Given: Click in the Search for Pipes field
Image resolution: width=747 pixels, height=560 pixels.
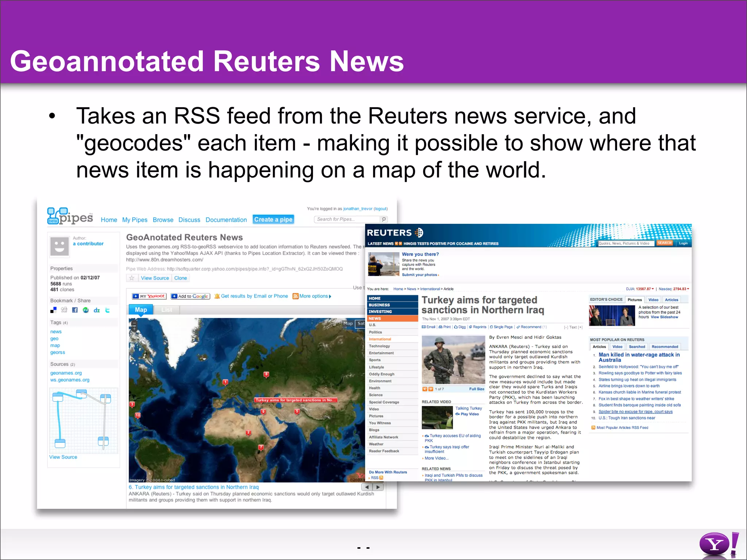Looking at the screenshot, I should 347,219.
